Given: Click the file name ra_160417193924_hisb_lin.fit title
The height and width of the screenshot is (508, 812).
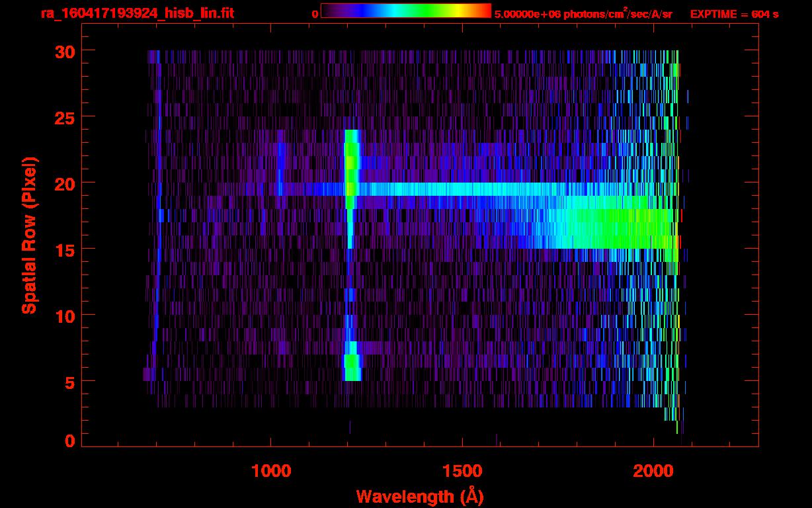Looking at the screenshot, I should pyautogui.click(x=137, y=13).
